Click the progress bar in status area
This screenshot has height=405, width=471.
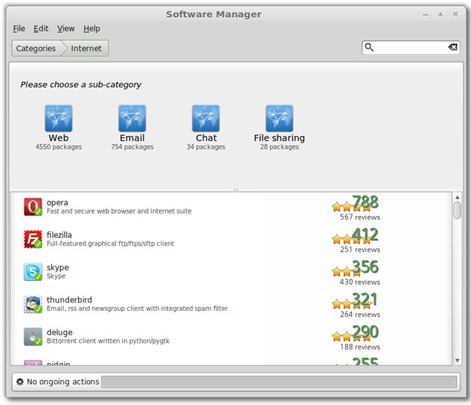279,382
